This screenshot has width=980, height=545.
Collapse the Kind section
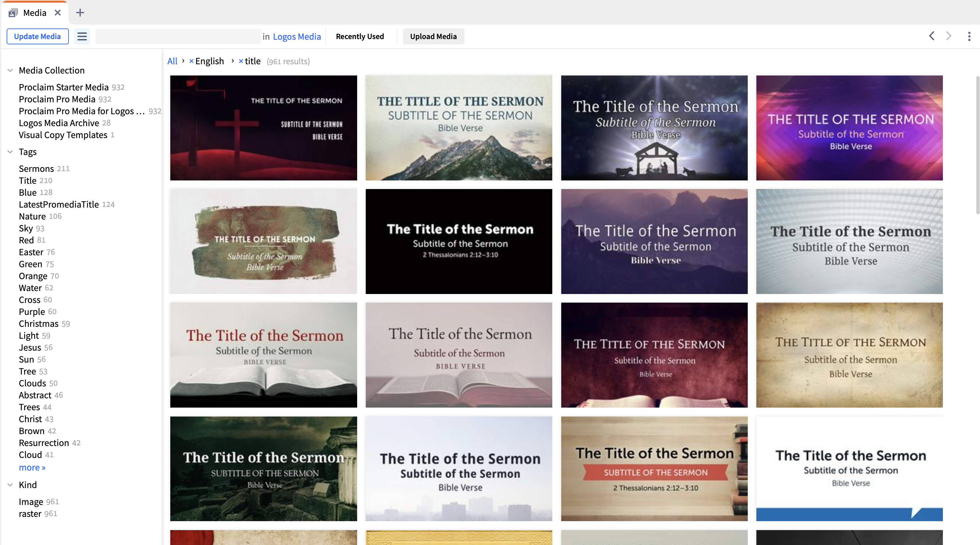pos(10,485)
